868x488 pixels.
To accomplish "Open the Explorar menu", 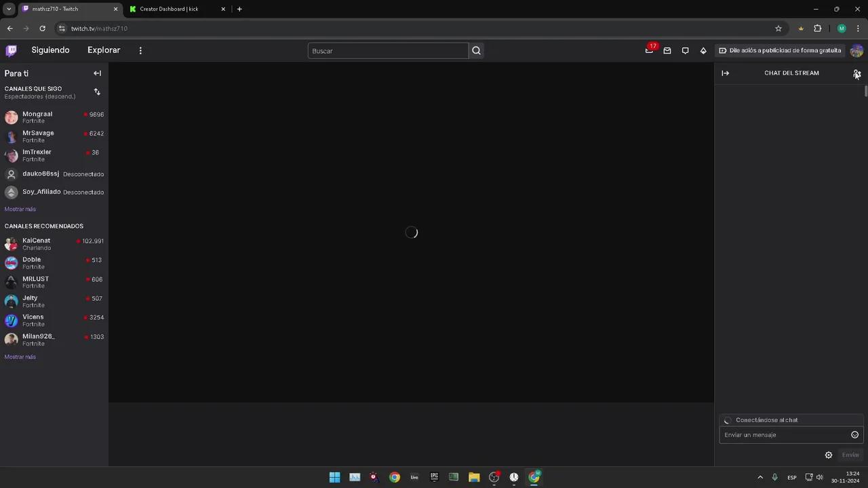I will point(103,50).
